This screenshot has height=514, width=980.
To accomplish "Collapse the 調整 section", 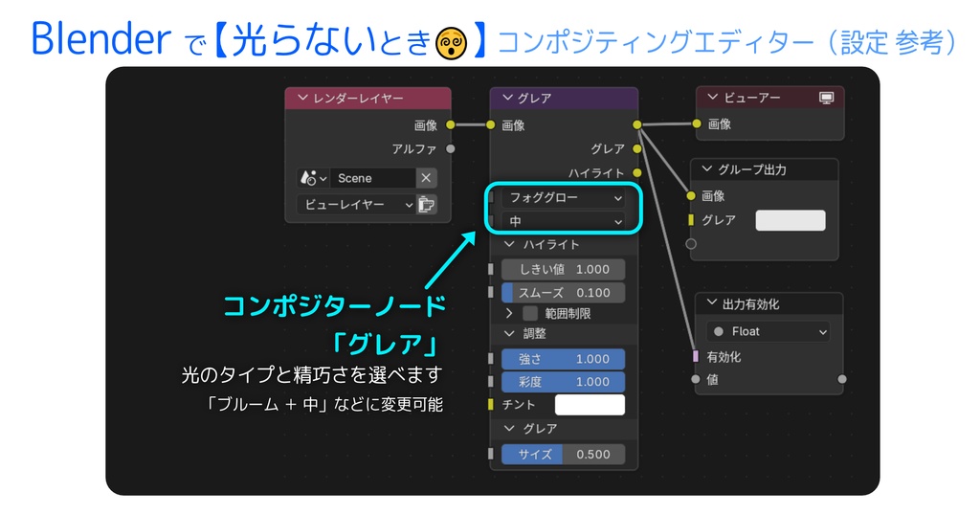I will point(510,333).
